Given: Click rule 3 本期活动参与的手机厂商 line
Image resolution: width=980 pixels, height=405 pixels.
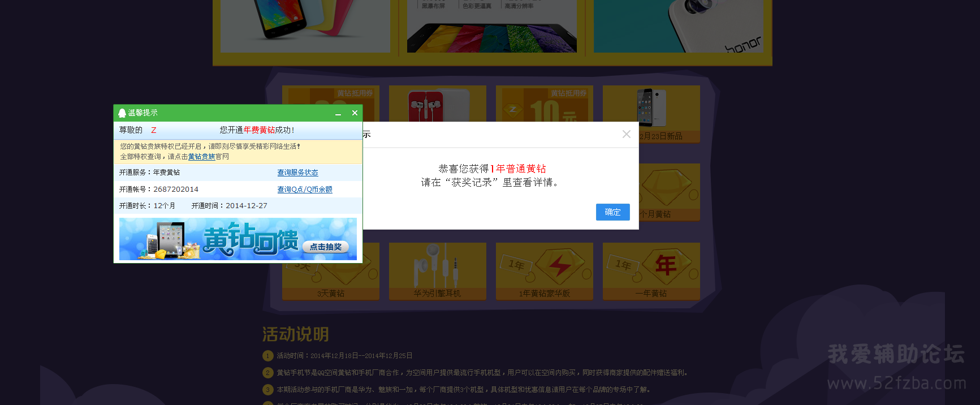Looking at the screenshot, I should click(464, 390).
